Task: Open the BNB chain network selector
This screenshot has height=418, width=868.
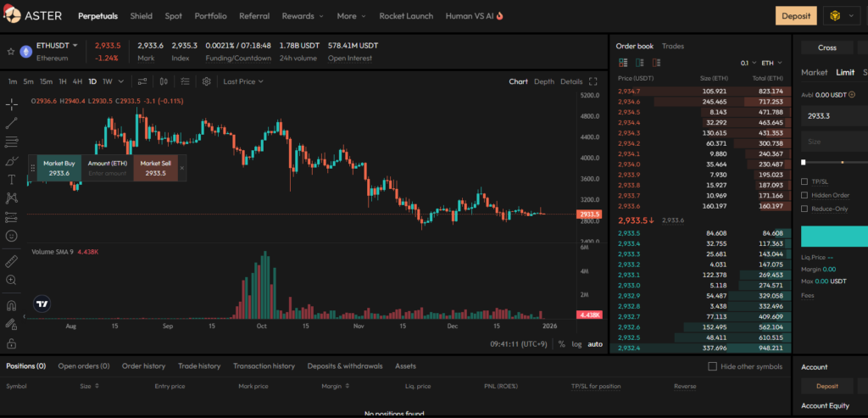Action: (841, 16)
